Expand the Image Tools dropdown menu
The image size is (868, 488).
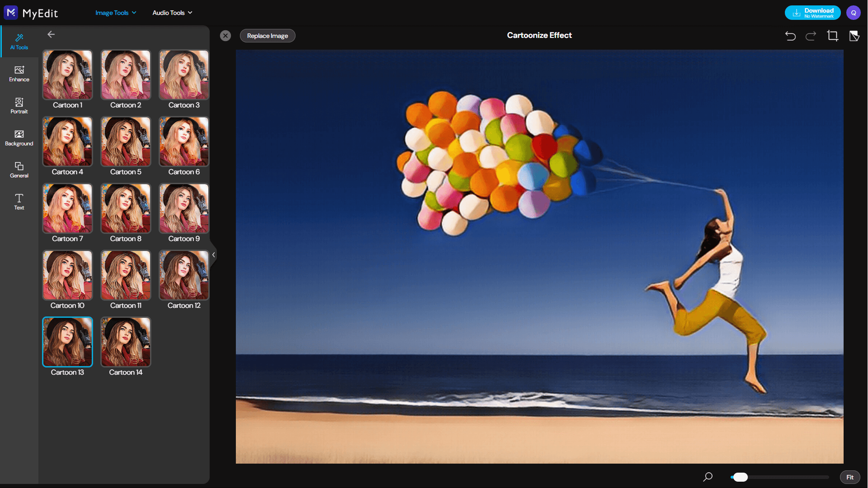[116, 13]
